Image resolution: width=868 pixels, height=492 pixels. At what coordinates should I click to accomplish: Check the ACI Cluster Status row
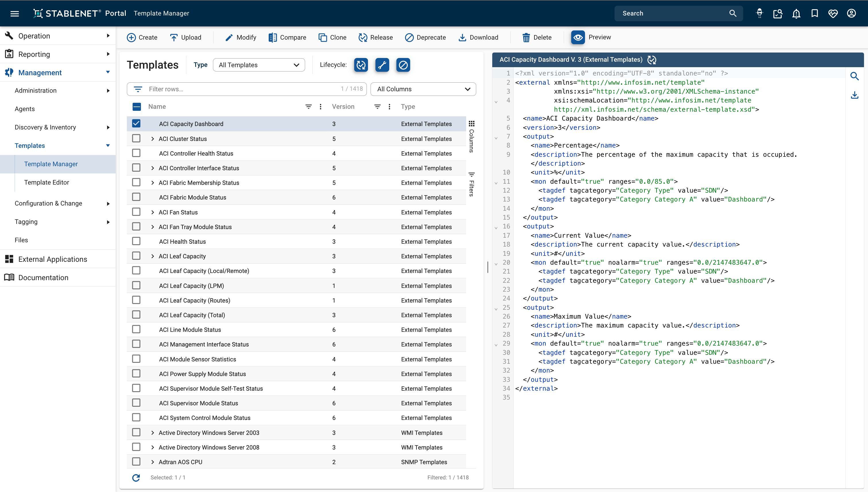(x=136, y=139)
